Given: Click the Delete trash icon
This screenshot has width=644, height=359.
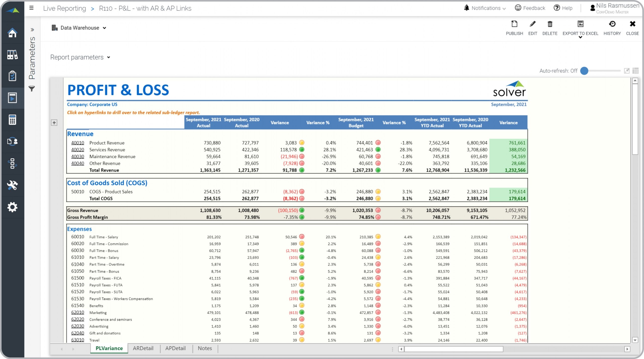Looking at the screenshot, I should coord(550,24).
